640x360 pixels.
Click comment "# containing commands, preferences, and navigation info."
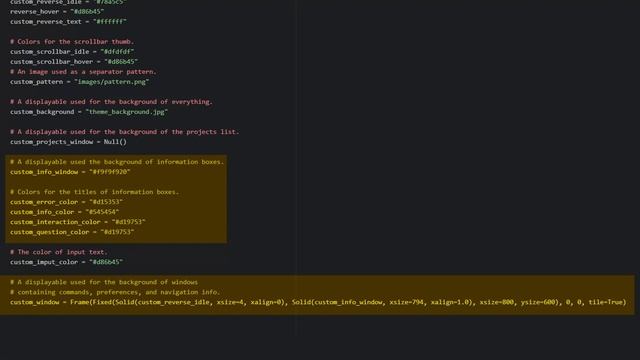click(115, 292)
